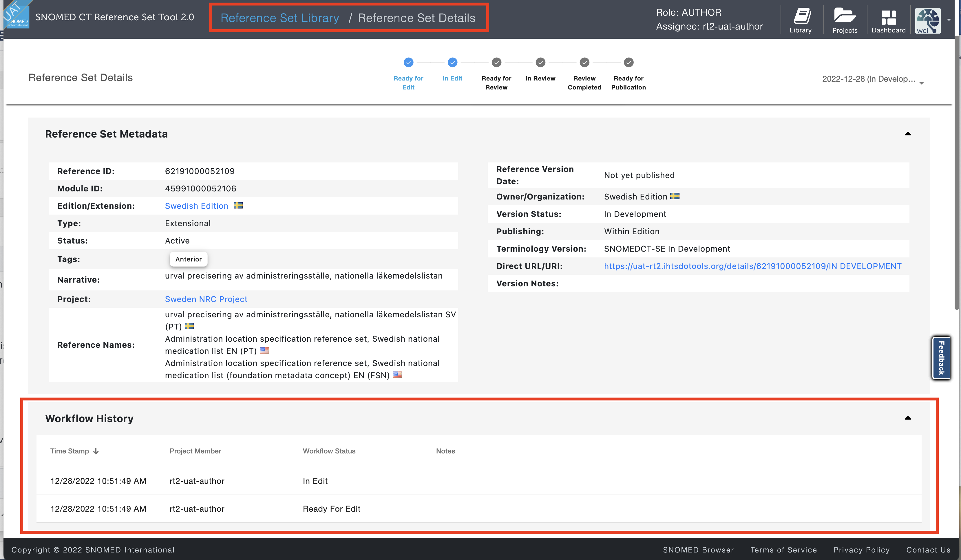Collapse the Reference Set Metadata section
Screen dimensions: 961x560
pyautogui.click(x=908, y=134)
